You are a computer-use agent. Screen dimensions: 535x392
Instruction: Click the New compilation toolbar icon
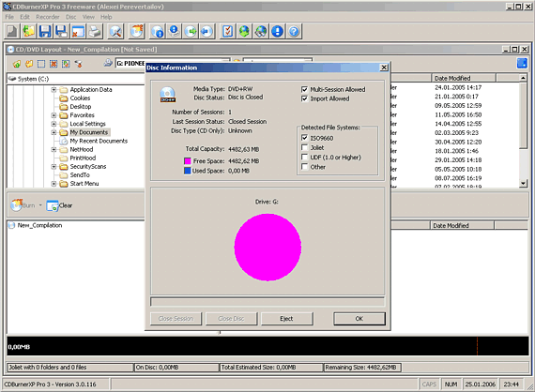tap(12, 31)
